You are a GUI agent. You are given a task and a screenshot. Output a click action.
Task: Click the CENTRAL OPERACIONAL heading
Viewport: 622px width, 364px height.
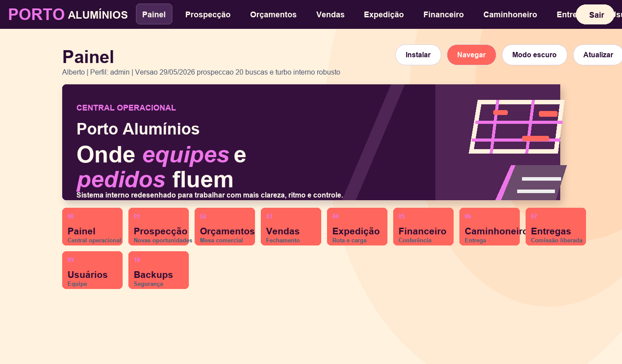pyautogui.click(x=126, y=108)
